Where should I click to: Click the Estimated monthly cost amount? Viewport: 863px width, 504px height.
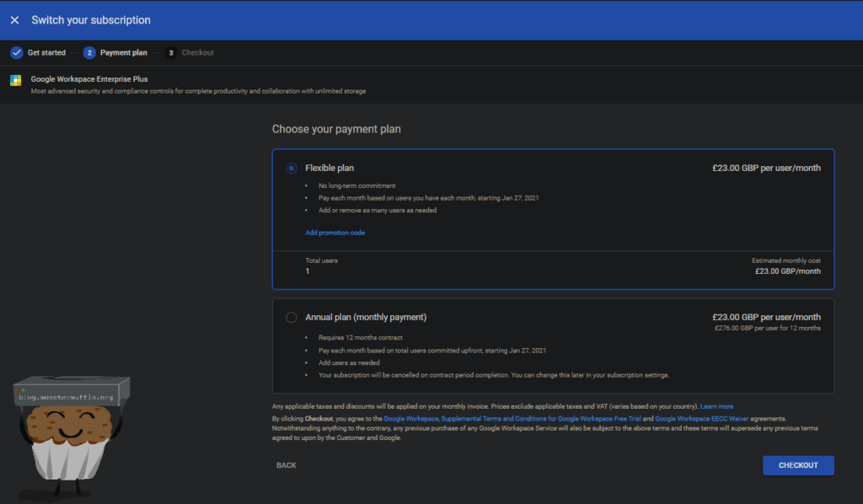787,271
